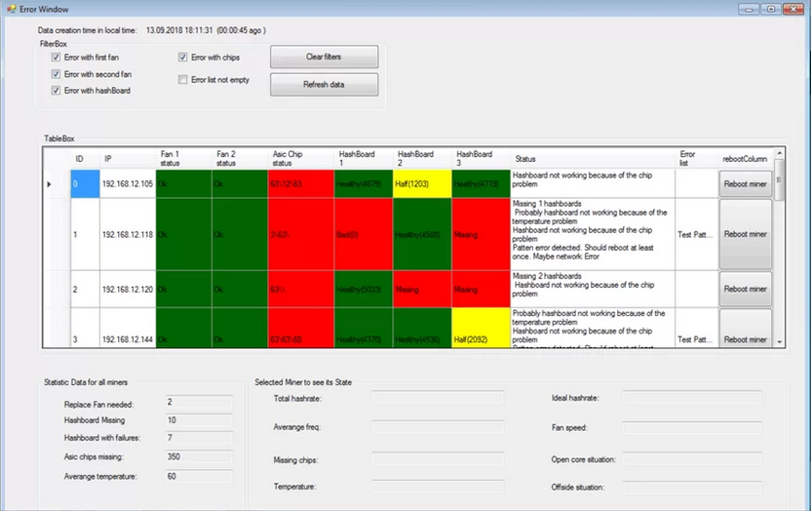
Task: Click yellow Half(2092) HashBoard 3 cell
Action: pyautogui.click(x=482, y=328)
